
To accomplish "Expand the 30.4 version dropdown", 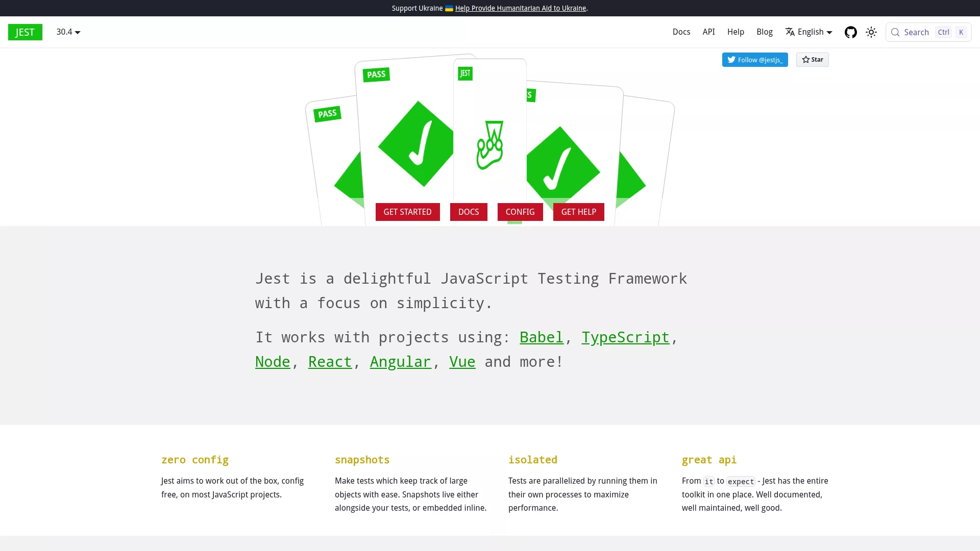I will tap(68, 32).
